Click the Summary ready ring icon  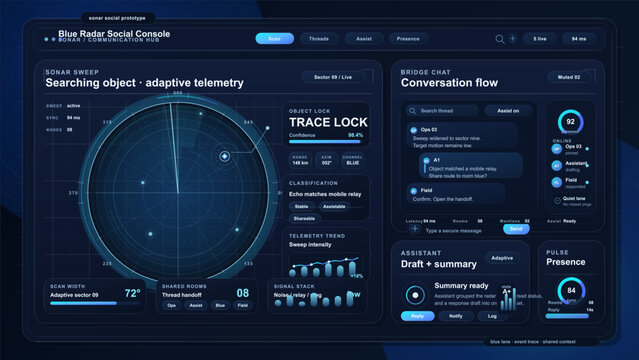pos(415,295)
